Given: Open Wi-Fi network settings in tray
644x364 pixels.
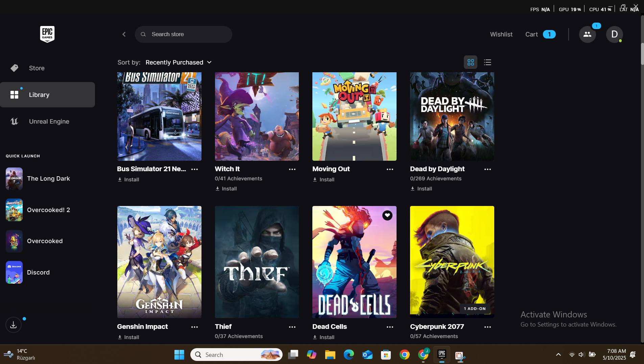Looking at the screenshot, I should point(572,355).
